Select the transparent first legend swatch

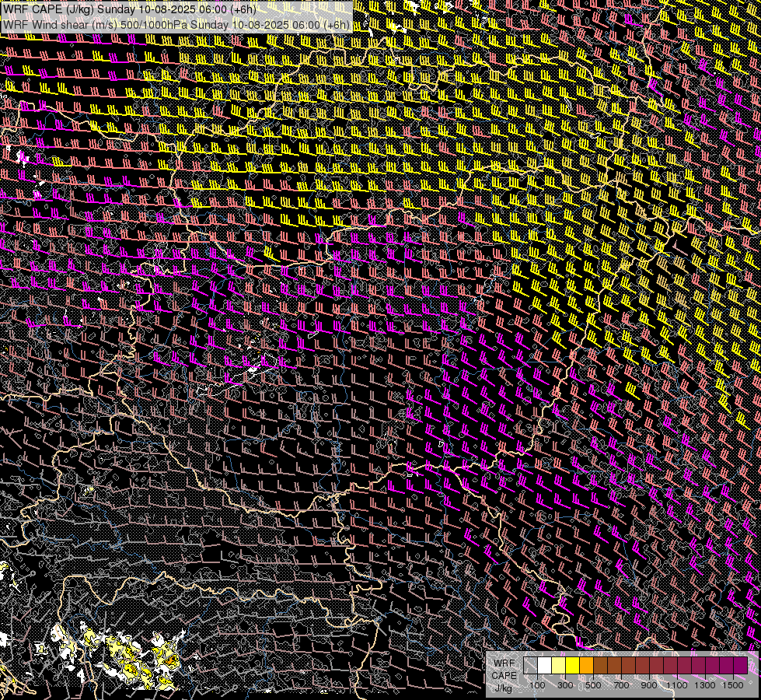tap(530, 666)
